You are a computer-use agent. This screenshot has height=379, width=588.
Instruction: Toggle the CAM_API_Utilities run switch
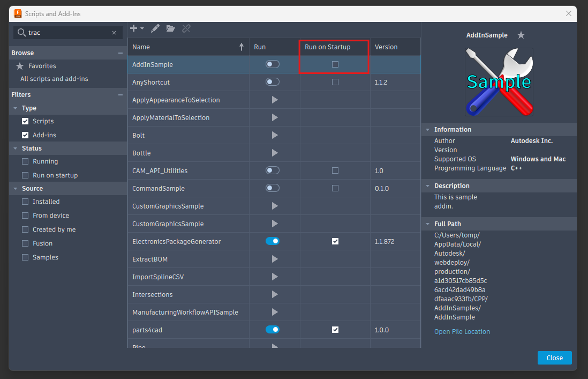pyautogui.click(x=273, y=170)
